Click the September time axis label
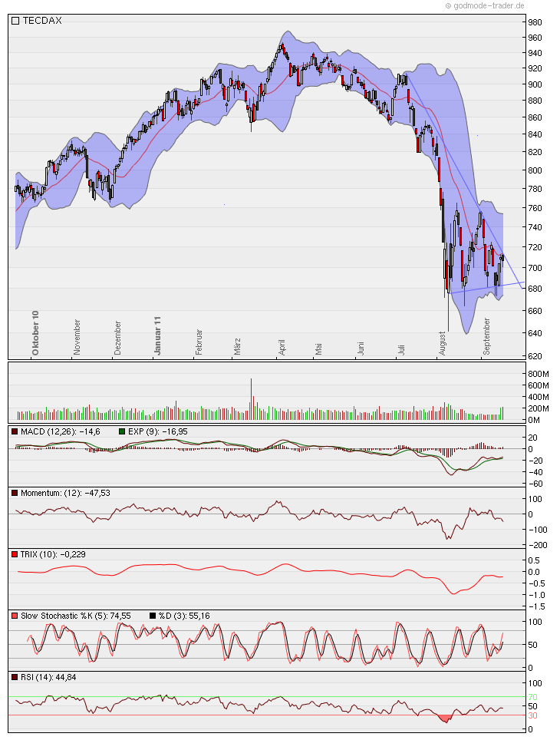This screenshot has height=740, width=560. (486, 336)
